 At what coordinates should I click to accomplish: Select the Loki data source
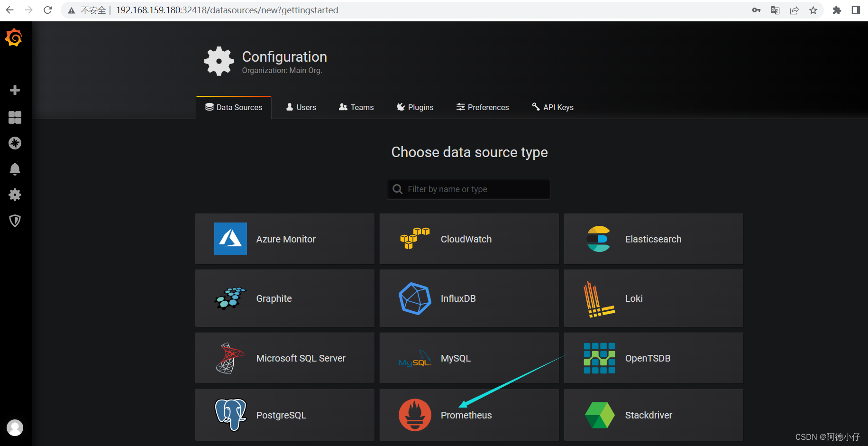[653, 298]
